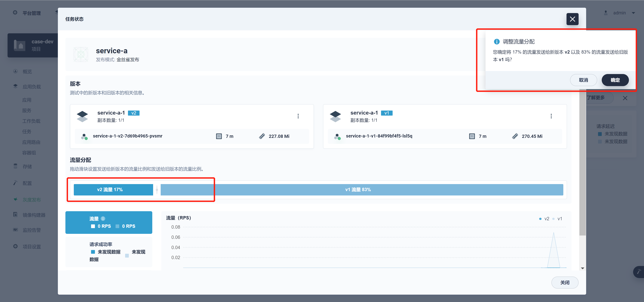
Task: Open the admin user dropdown
Action: pyautogui.click(x=620, y=13)
